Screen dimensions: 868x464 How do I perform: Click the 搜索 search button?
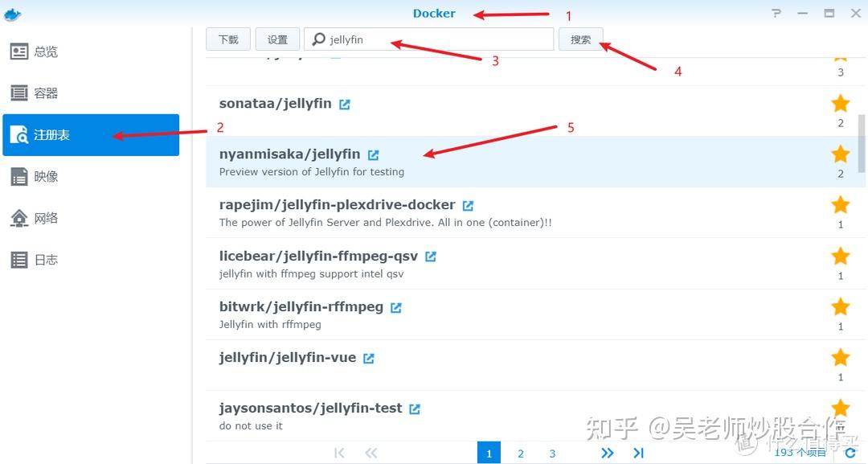[581, 38]
